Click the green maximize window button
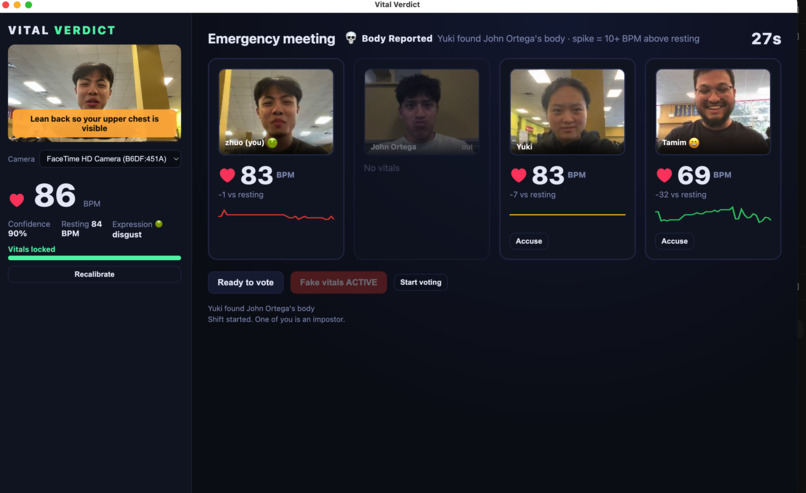Image resolution: width=806 pixels, height=493 pixels. (x=29, y=5)
